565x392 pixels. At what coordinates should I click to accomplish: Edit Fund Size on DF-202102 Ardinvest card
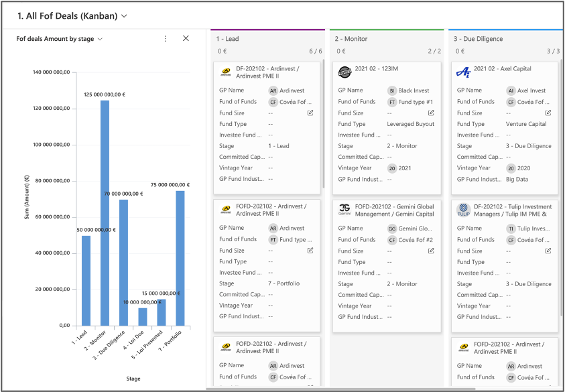[x=310, y=113]
